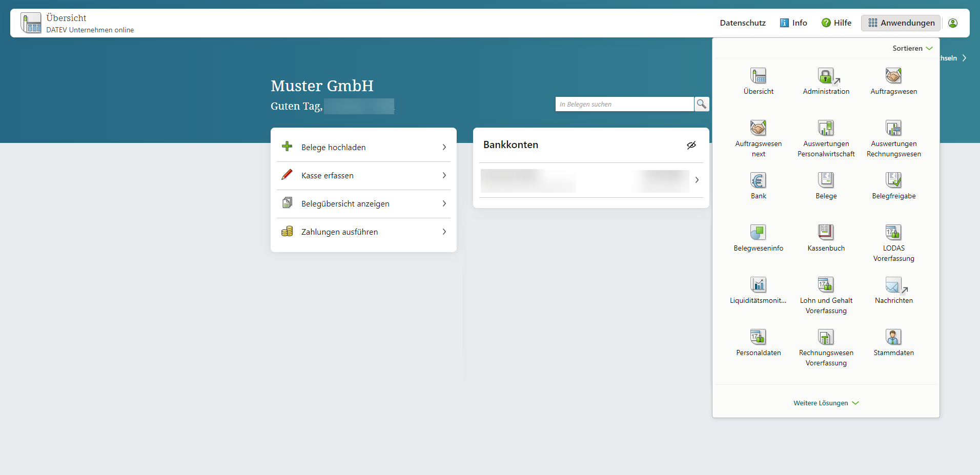
Task: Open the user account menu
Action: [x=953, y=23]
